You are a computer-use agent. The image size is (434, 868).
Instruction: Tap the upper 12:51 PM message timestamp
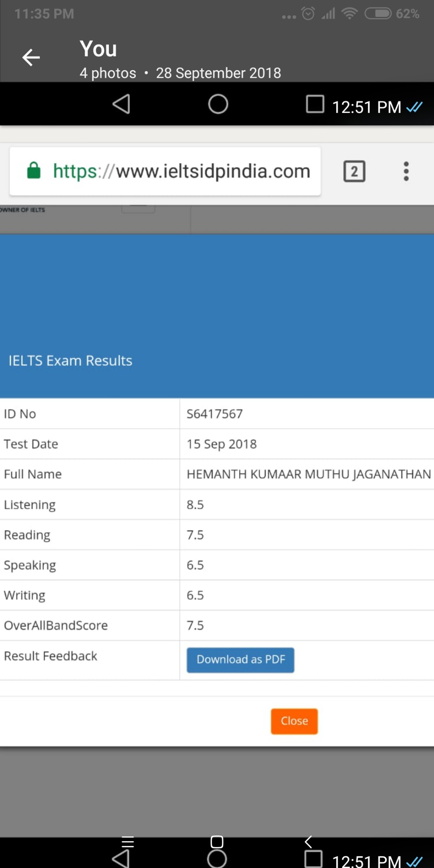[367, 107]
